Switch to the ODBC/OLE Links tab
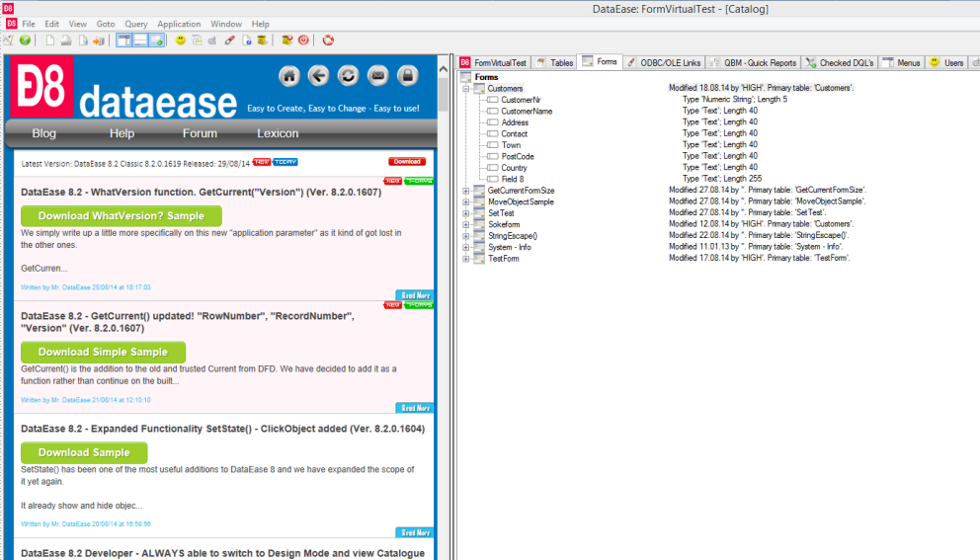 coord(664,62)
